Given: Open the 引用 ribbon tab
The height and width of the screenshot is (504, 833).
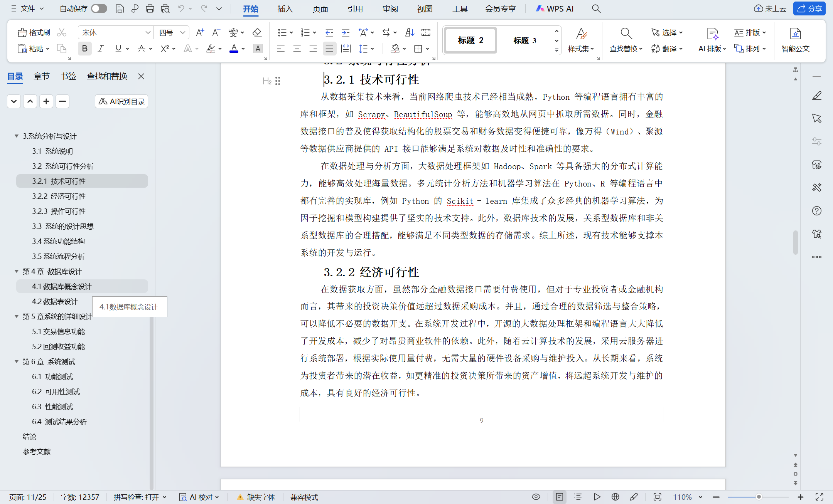Looking at the screenshot, I should click(x=355, y=8).
